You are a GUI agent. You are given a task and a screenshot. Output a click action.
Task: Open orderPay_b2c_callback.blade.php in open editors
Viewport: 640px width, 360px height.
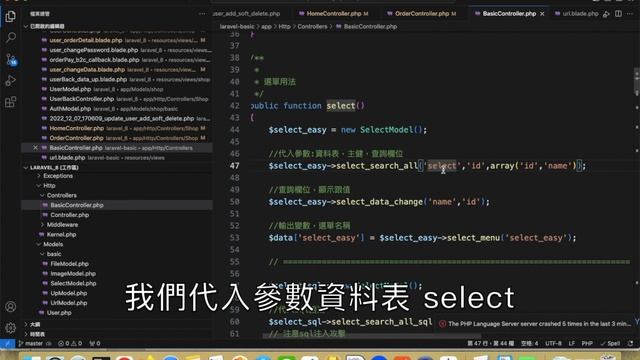click(x=94, y=60)
